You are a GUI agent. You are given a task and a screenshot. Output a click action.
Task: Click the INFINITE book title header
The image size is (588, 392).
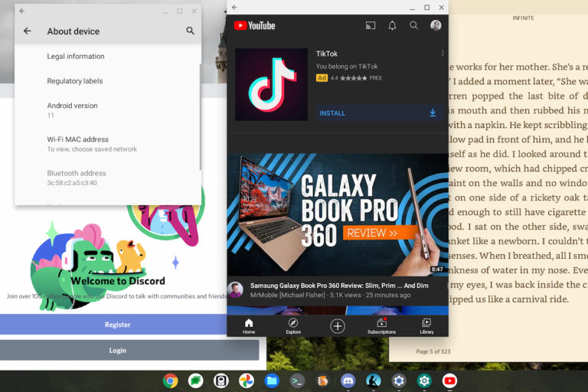tap(523, 18)
